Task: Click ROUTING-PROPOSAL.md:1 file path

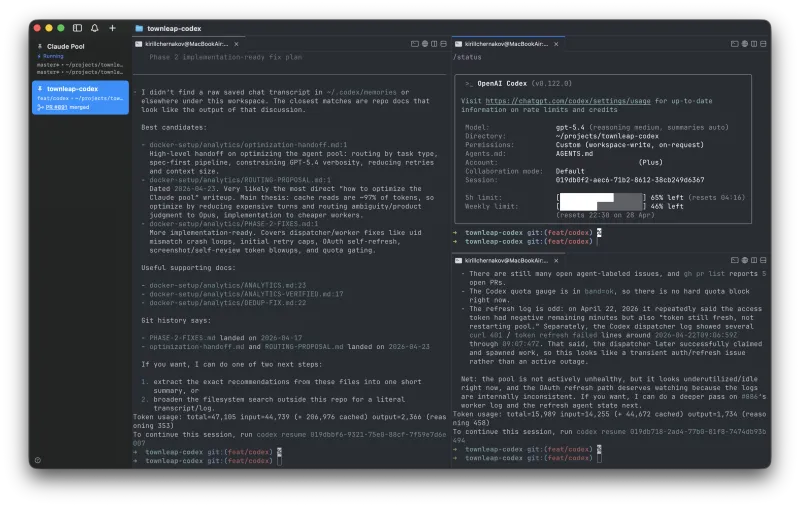Action: click(240, 180)
